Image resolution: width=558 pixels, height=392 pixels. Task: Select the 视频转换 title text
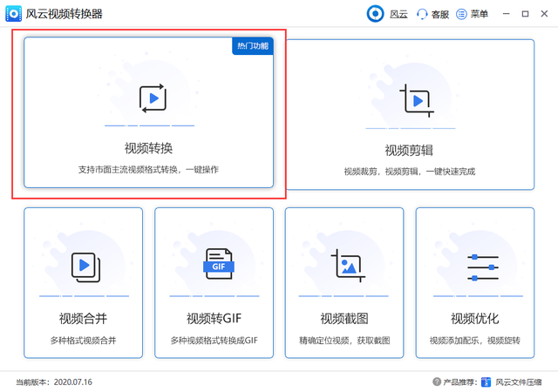tap(148, 147)
